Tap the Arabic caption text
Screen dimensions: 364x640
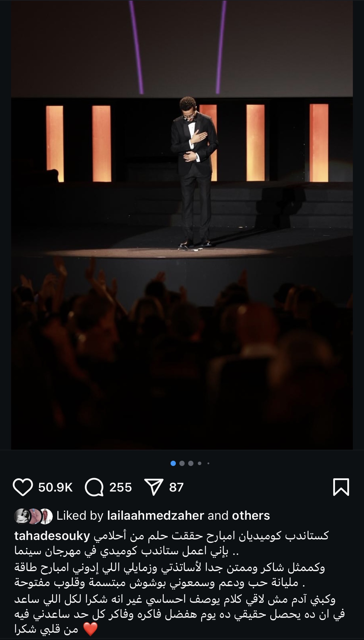182,584
